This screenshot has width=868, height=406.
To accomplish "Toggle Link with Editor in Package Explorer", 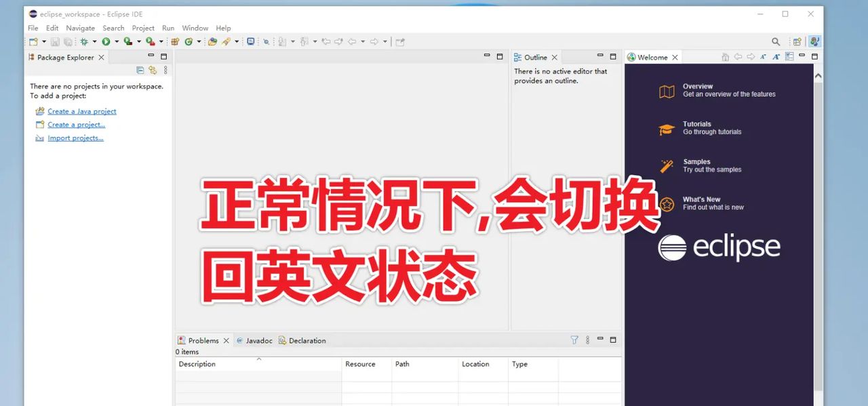I will (x=153, y=70).
